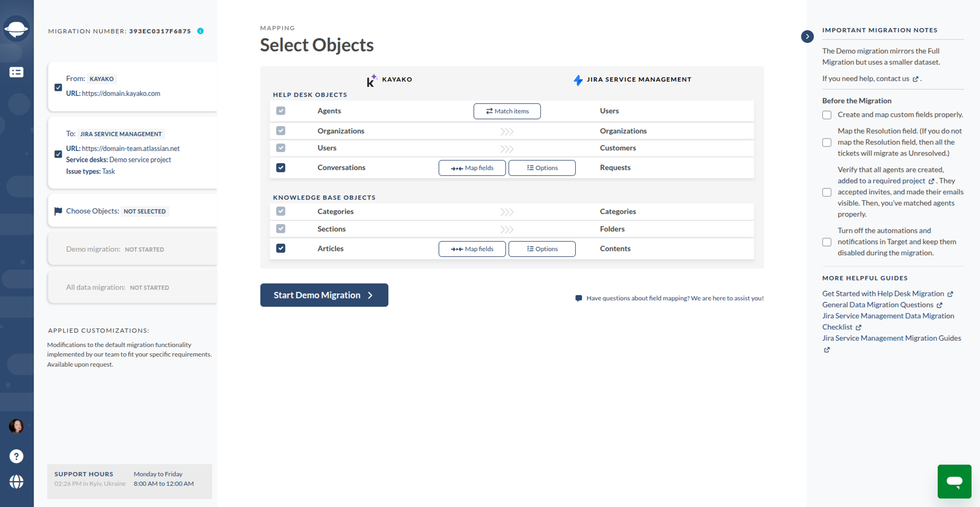Click the planet logo in sidebar

tap(16, 28)
